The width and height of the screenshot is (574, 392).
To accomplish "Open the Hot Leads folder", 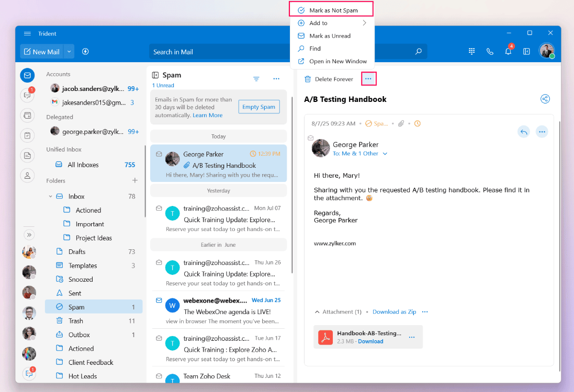I will (x=94, y=376).
